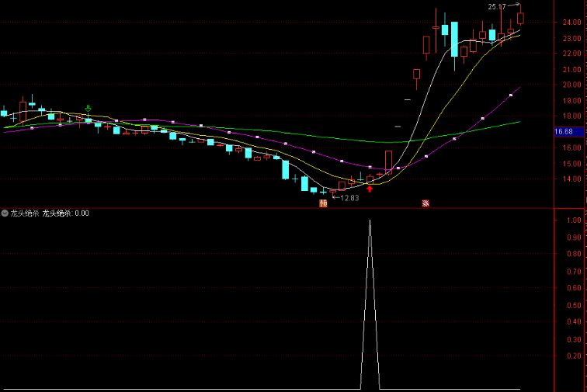Click the red 涨 event marker

(x=425, y=203)
